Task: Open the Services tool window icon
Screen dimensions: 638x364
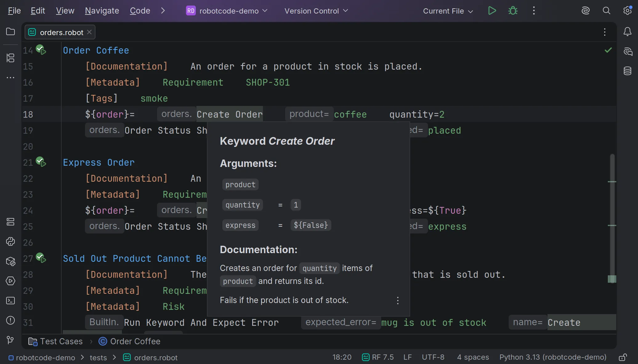Action: (10, 281)
